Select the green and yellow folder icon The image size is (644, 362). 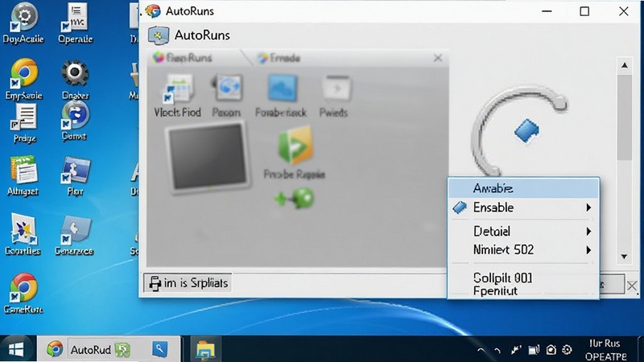[295, 146]
